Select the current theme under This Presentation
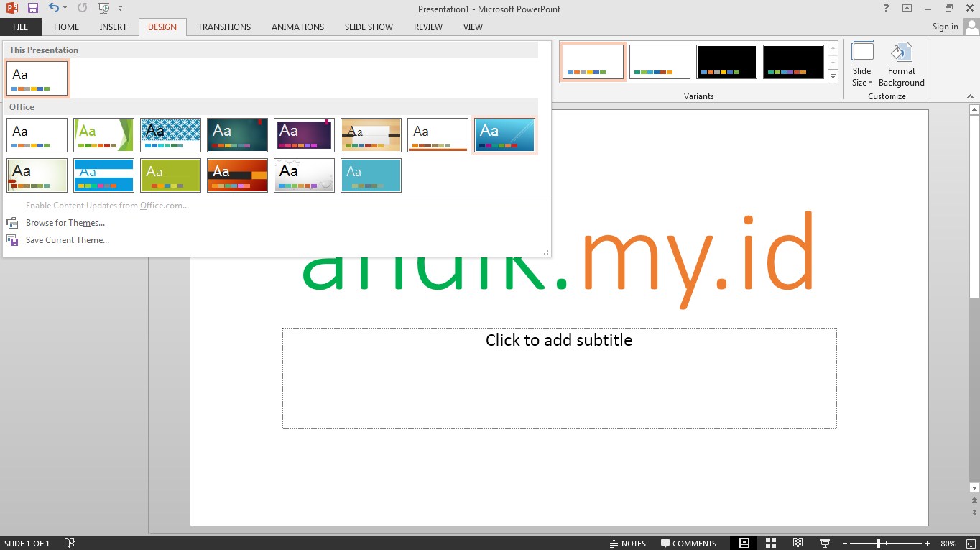The height and width of the screenshot is (550, 980). click(x=37, y=78)
